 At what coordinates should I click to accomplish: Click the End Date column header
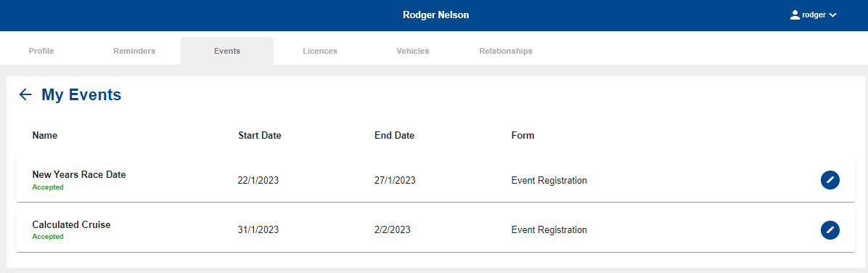click(394, 135)
